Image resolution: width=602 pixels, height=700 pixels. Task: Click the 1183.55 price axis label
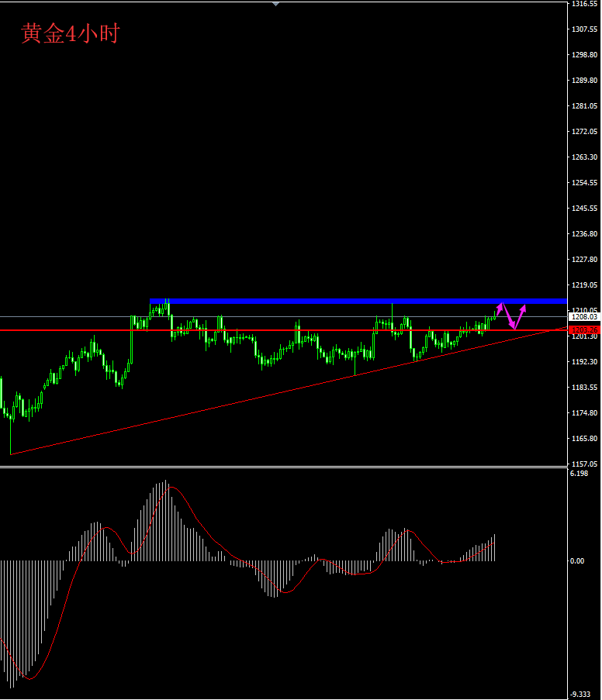585,387
